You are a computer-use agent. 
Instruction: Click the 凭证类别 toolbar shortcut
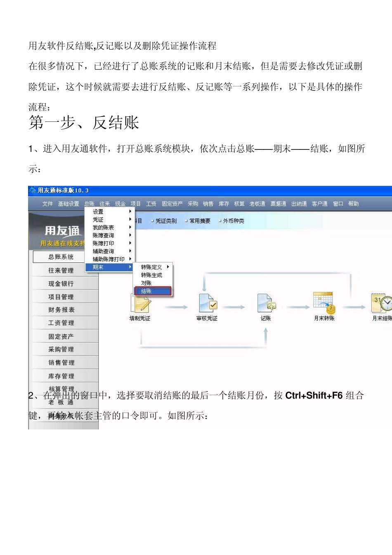[164, 221]
